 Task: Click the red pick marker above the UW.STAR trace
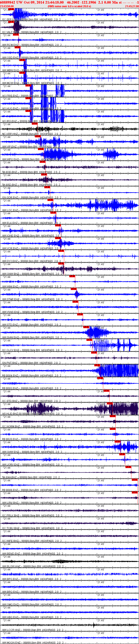[x=74, y=289]
